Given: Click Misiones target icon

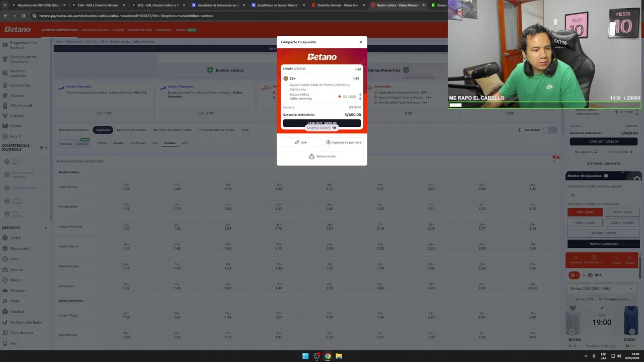Looking at the screenshot, I should point(5,96).
